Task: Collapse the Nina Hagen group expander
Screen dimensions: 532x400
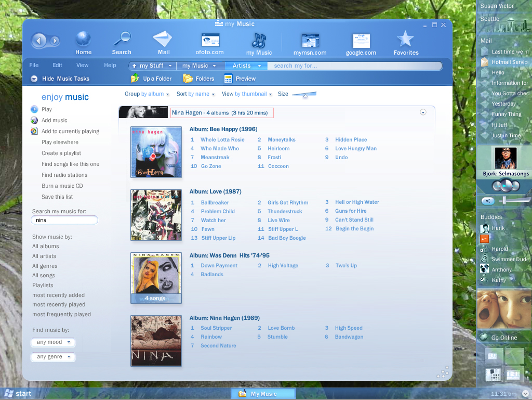Action: pos(423,112)
